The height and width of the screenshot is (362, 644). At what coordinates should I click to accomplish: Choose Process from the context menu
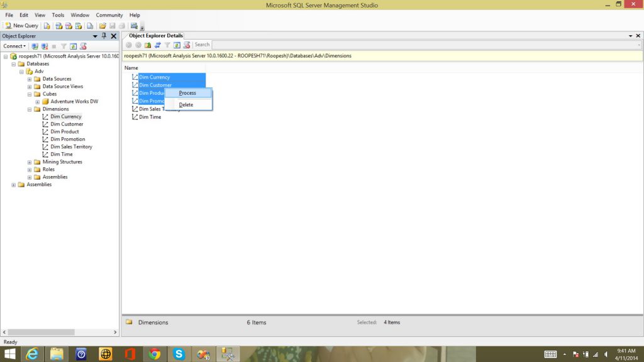pyautogui.click(x=187, y=93)
